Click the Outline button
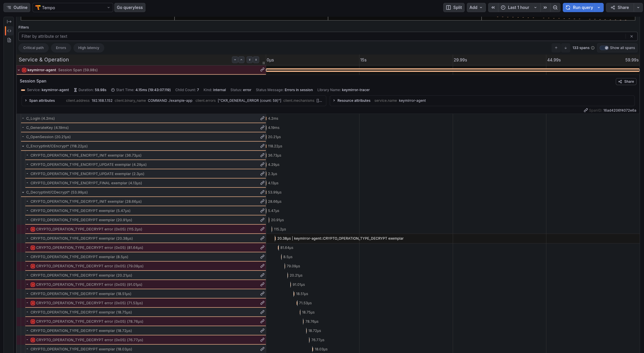 click(x=17, y=7)
